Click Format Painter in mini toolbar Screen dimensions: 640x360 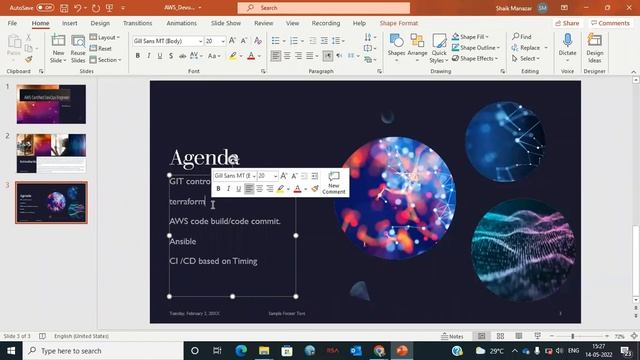(315, 189)
